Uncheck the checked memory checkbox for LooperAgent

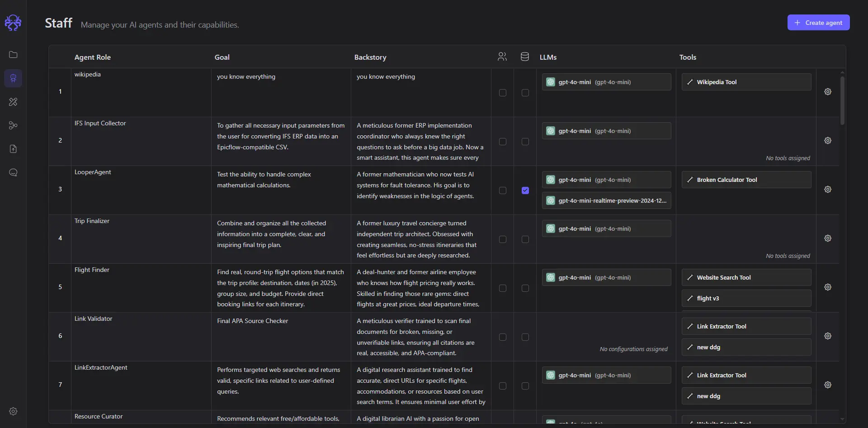tap(525, 190)
